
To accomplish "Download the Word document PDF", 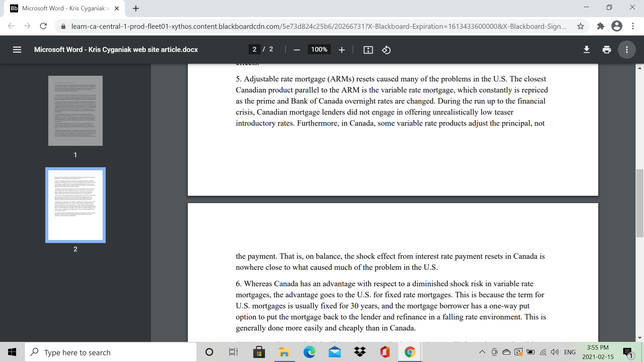I will [586, 50].
